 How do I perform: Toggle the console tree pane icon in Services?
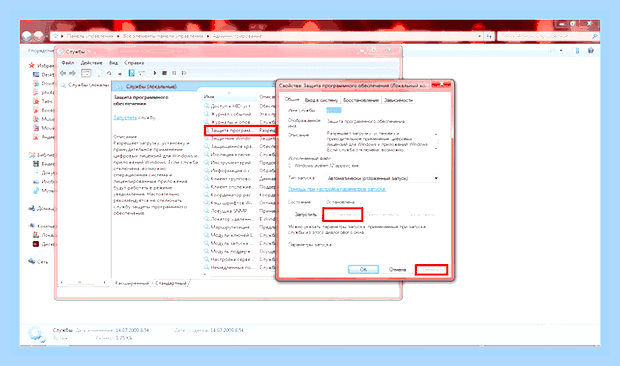[86, 73]
